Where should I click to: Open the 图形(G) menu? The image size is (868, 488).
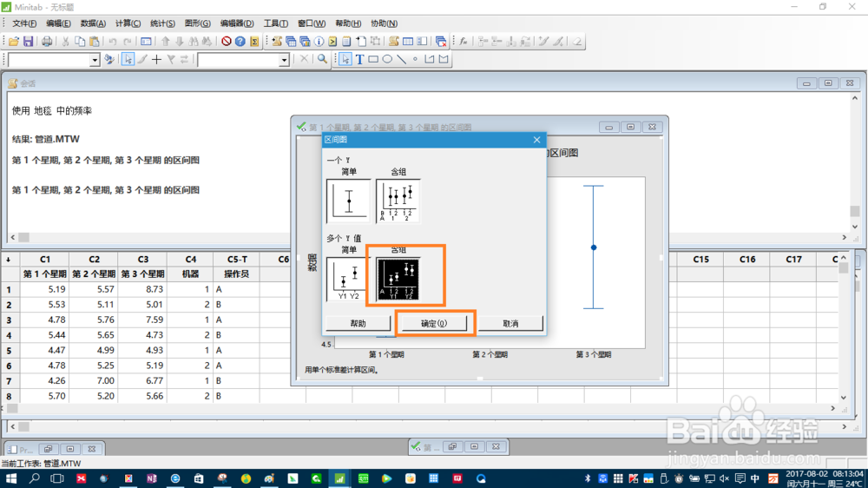click(198, 23)
